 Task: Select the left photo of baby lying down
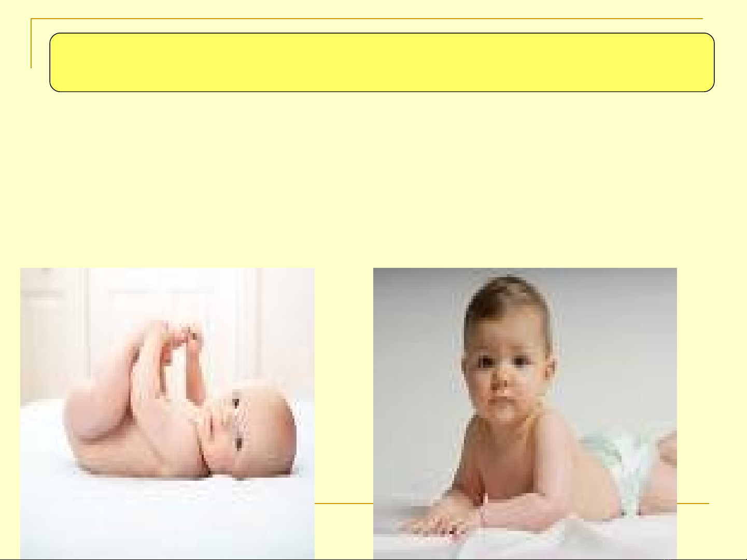(x=167, y=413)
